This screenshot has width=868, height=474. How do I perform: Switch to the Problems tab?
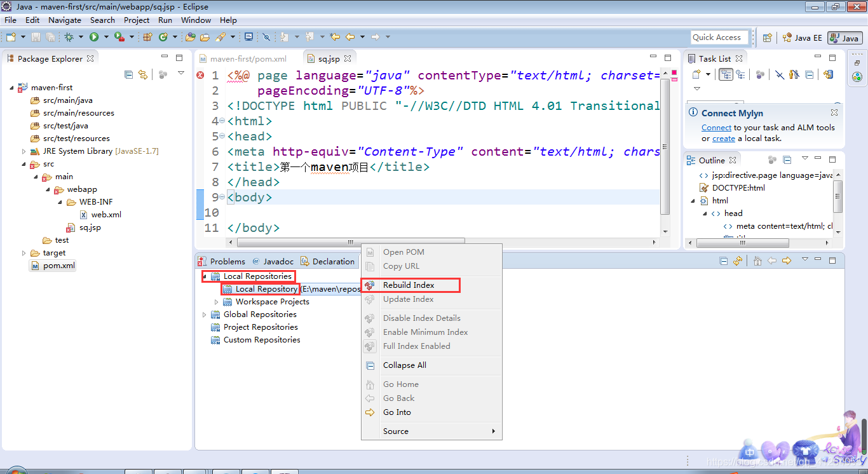221,261
